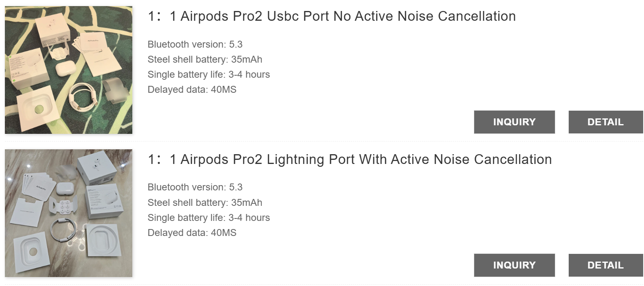Click second listing's Single battery life text
Screen dimensions: 644x286
(209, 218)
